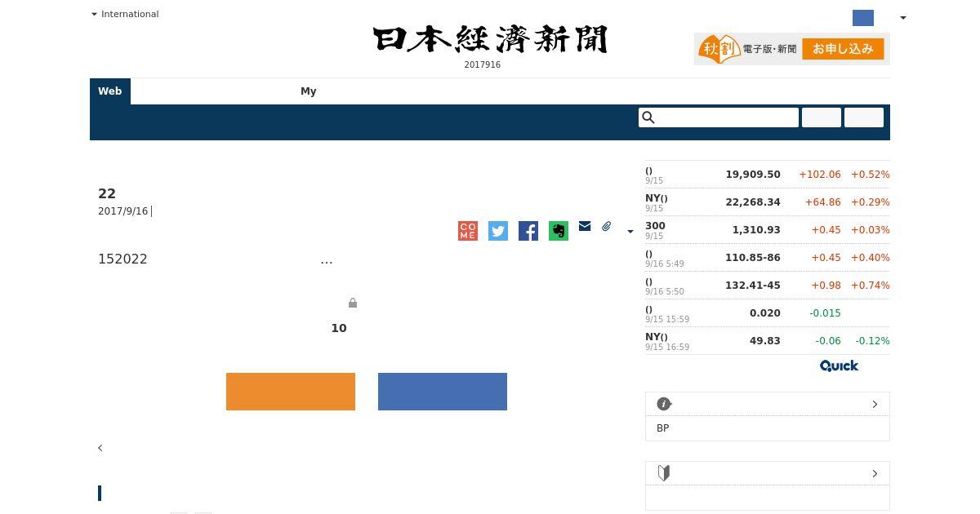Image resolution: width=980 pixels, height=514 pixels.
Task: Open bond yield row 0.020
Action: (768, 313)
